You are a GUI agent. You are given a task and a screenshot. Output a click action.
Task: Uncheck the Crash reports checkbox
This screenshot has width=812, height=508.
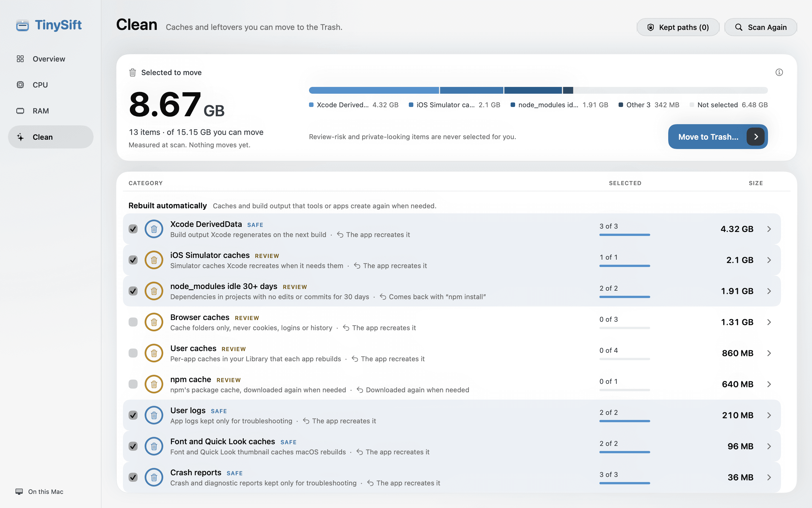point(133,477)
